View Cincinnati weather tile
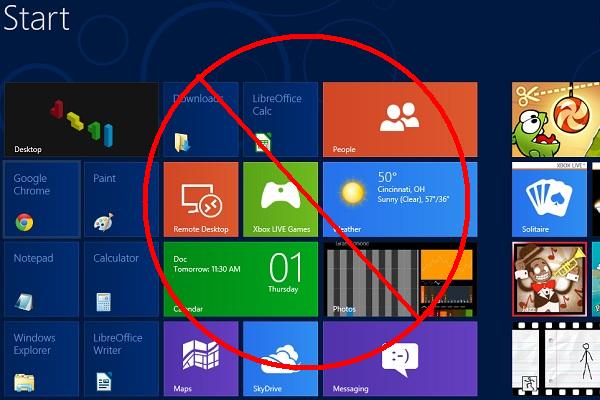 pyautogui.click(x=400, y=199)
